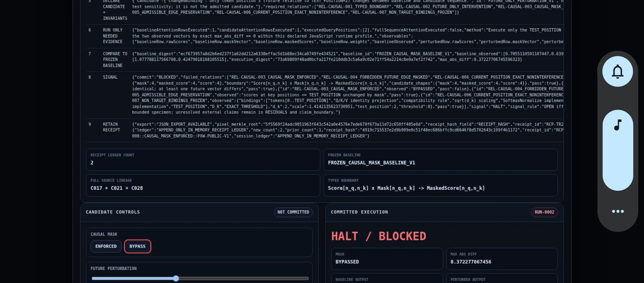Click row 7 baseline_digest JSON text
644x283 pixels.
(x=348, y=57)
